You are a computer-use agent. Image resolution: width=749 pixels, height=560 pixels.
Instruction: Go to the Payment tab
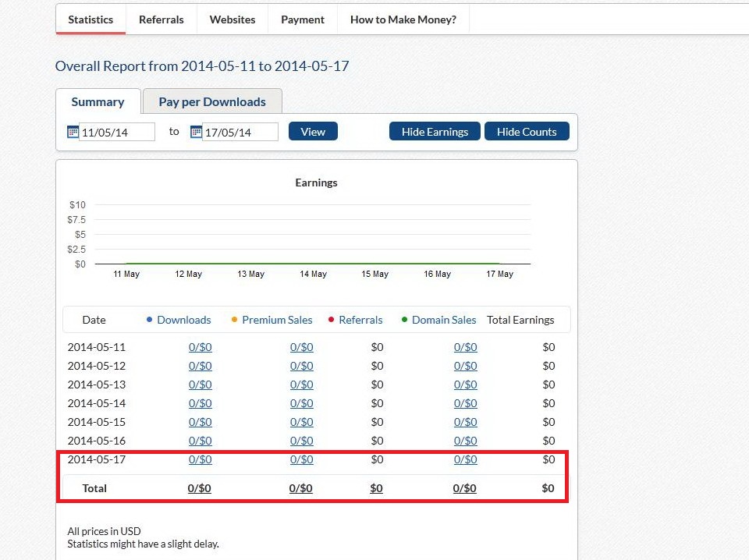click(303, 19)
